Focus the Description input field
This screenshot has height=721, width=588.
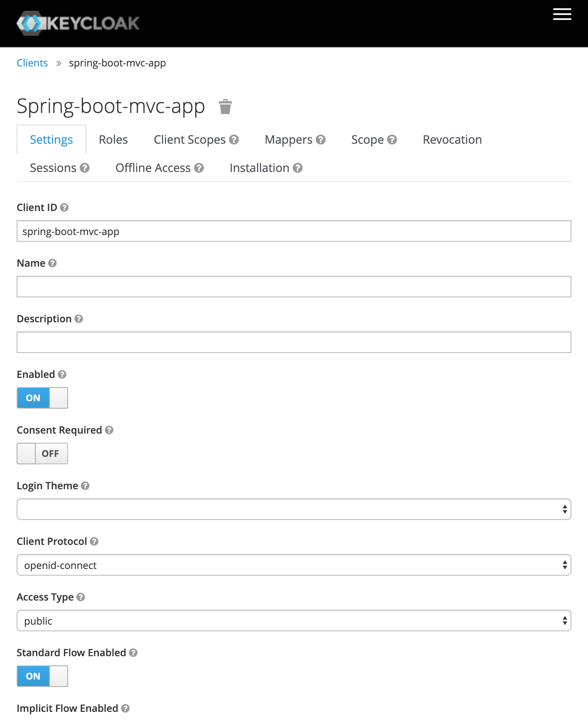(x=294, y=342)
